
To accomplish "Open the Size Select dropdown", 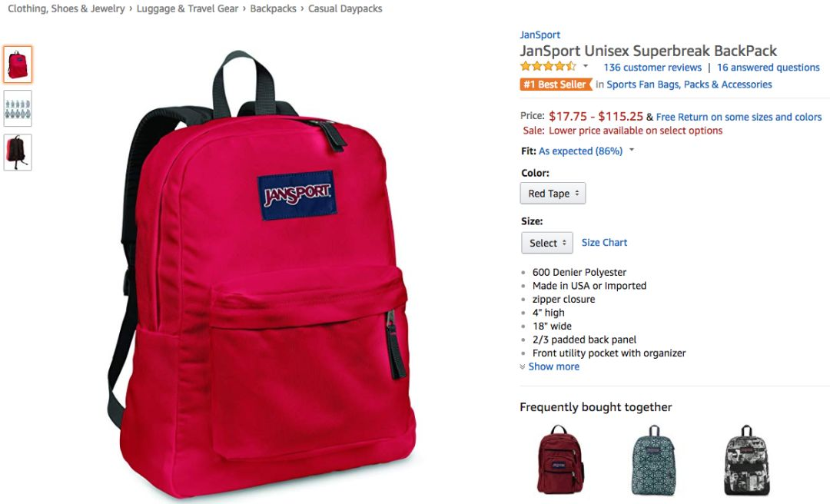I will [x=547, y=243].
